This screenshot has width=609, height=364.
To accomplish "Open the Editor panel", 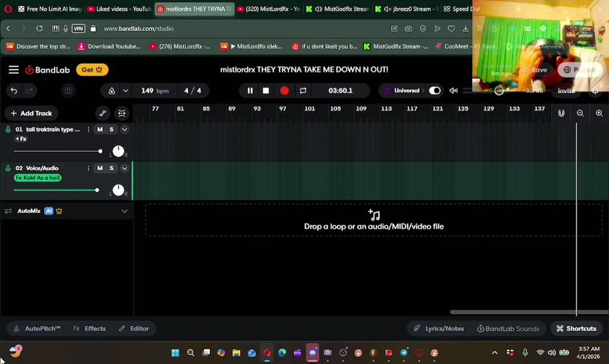I will pyautogui.click(x=134, y=329).
